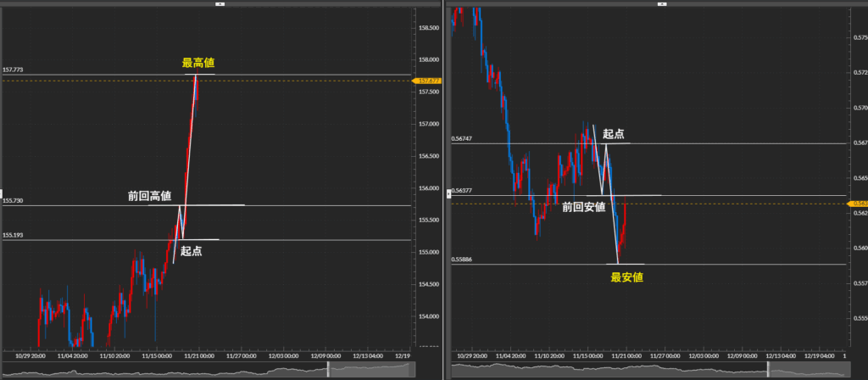Click the 157.773 horizontal line label
The width and height of the screenshot is (868, 380).
[x=13, y=70]
